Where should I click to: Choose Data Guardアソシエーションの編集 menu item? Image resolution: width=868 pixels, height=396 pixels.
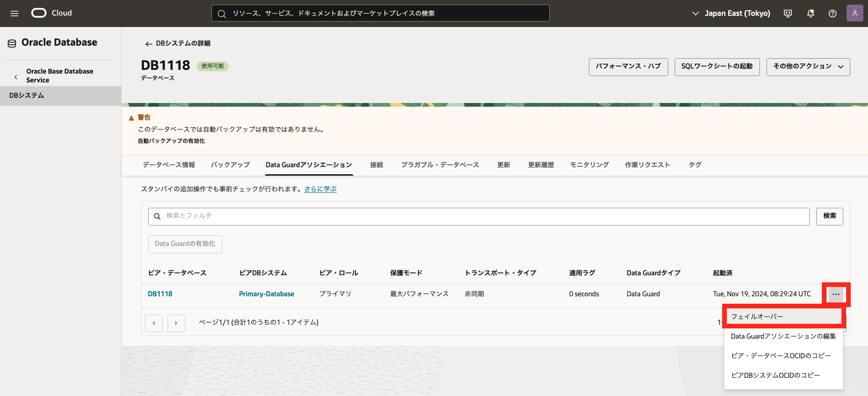tap(783, 336)
